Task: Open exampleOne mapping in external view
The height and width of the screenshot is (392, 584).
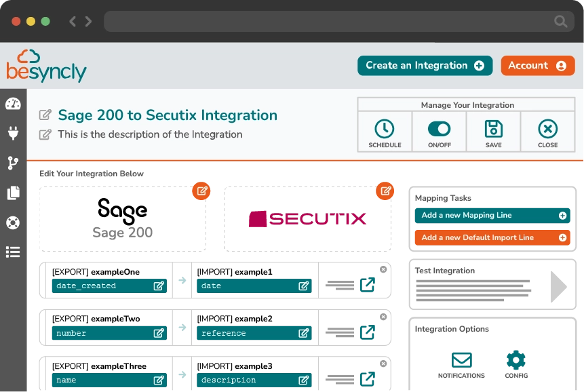Action: click(x=367, y=285)
